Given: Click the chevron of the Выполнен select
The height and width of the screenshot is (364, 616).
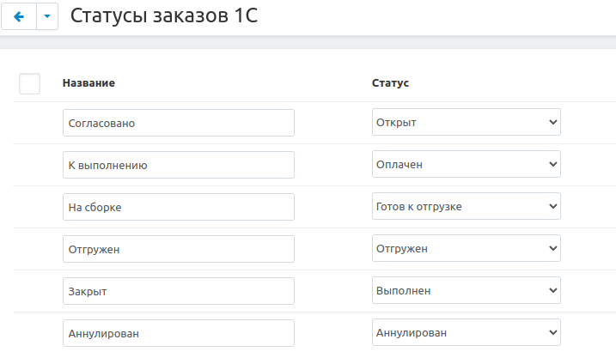Looking at the screenshot, I should 552,290.
